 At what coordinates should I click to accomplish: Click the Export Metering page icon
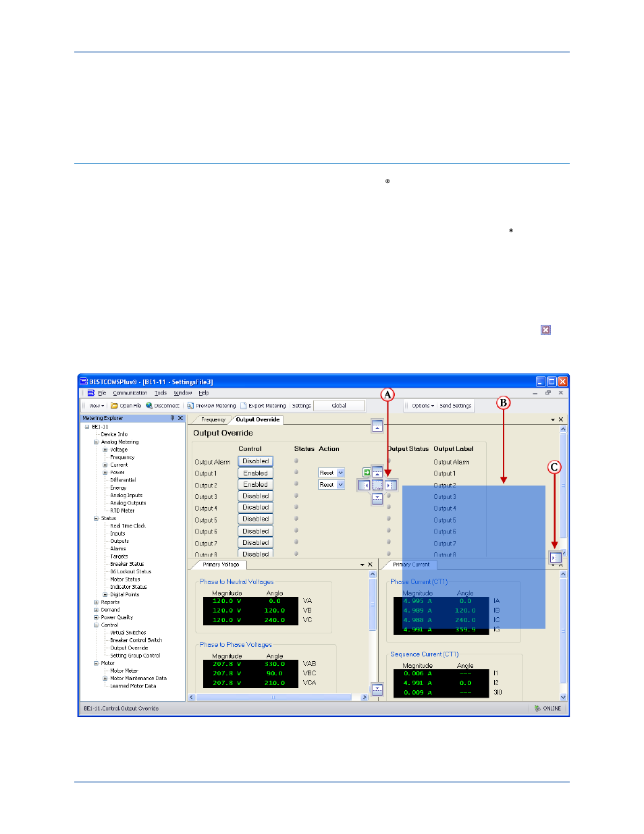tap(244, 406)
